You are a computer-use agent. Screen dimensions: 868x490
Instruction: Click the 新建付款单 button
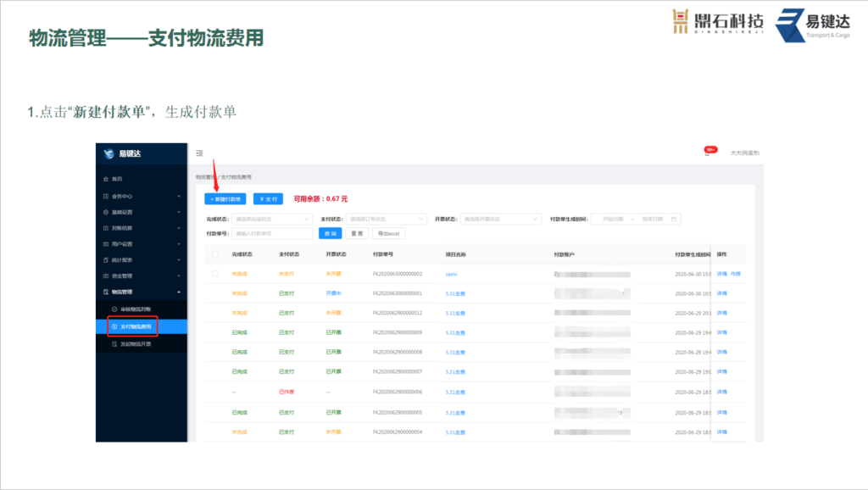coord(226,199)
